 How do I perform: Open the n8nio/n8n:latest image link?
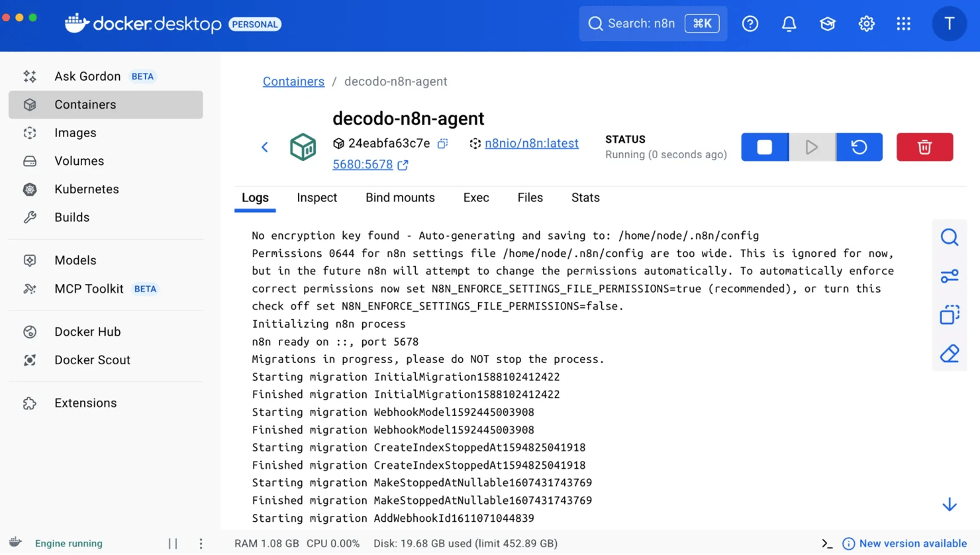click(x=531, y=143)
